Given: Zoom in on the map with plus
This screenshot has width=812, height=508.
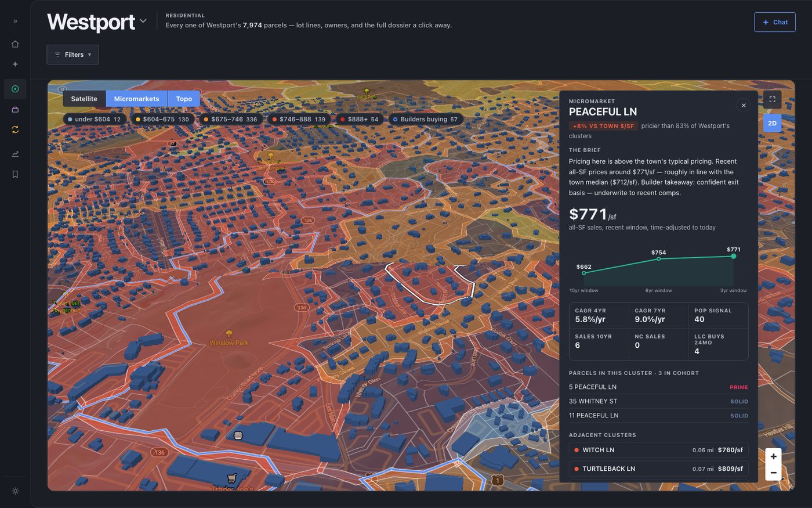Looking at the screenshot, I should [x=773, y=456].
